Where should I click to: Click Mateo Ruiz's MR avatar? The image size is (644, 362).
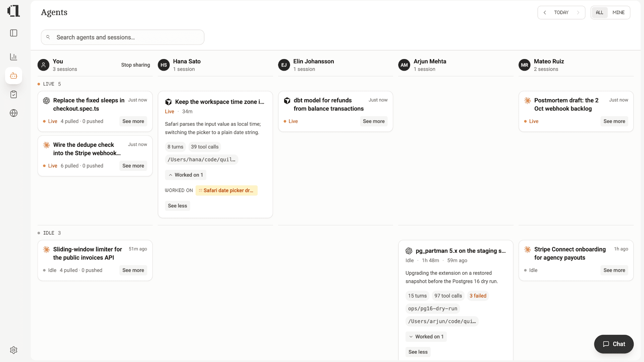point(525,65)
